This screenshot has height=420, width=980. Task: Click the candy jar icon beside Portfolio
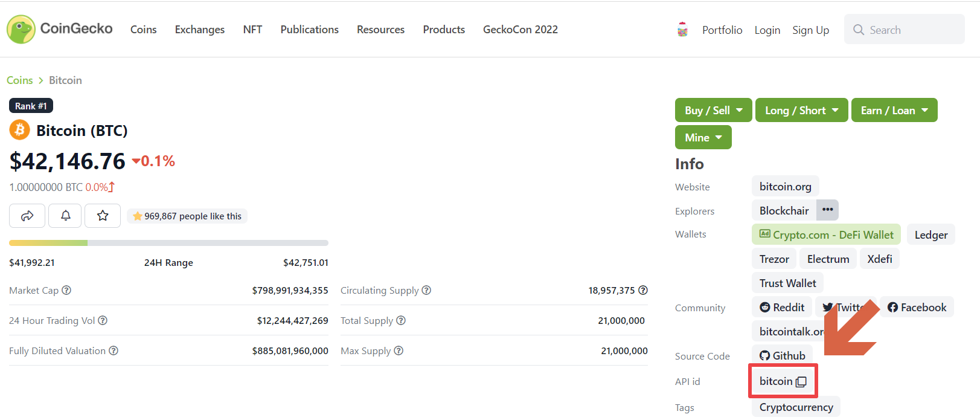pyautogui.click(x=682, y=30)
